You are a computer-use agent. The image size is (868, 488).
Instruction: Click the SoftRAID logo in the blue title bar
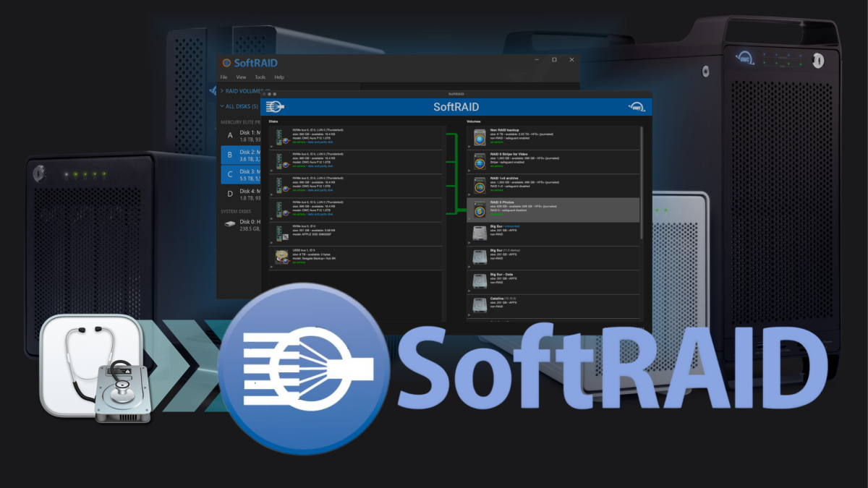(x=275, y=106)
